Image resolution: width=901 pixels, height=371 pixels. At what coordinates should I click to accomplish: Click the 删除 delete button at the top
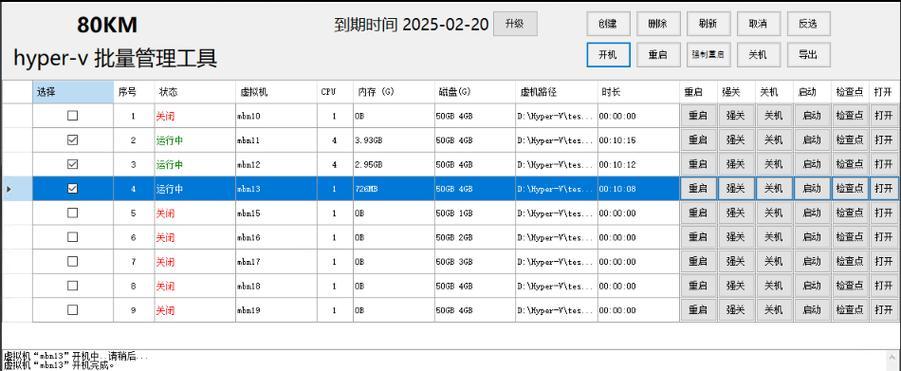click(658, 24)
